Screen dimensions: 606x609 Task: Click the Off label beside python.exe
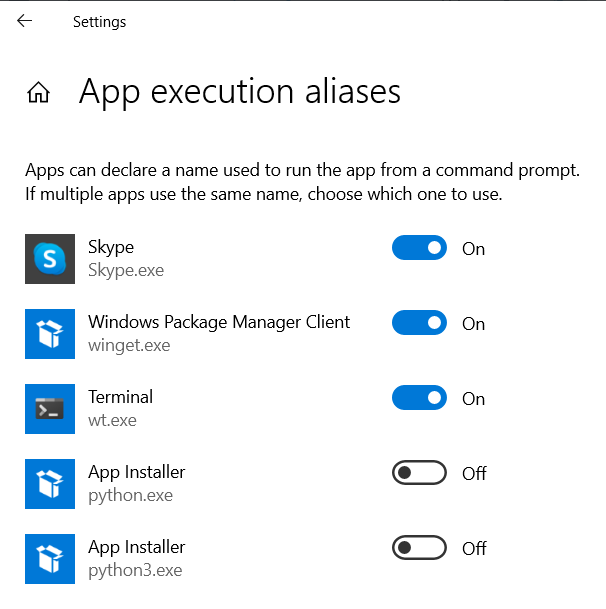[x=474, y=474]
